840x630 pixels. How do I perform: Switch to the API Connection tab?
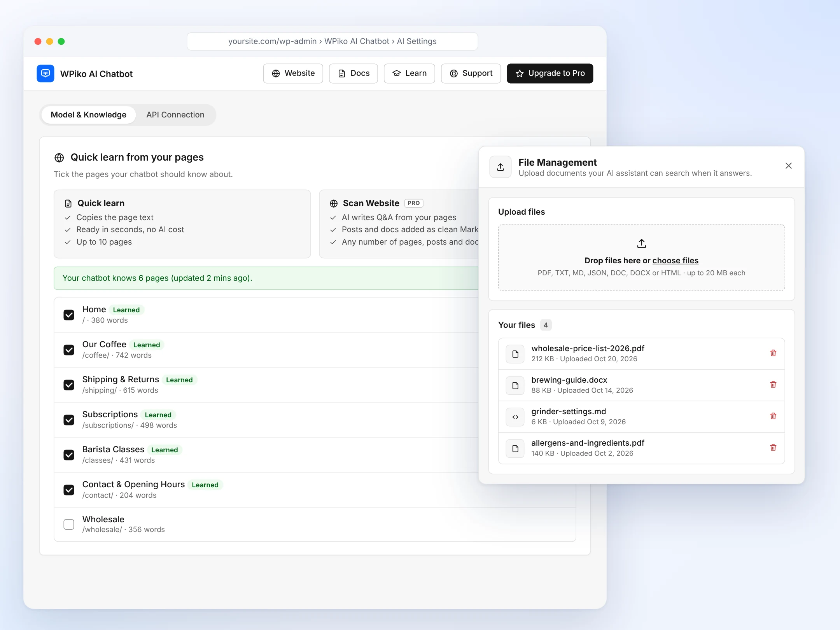175,115
